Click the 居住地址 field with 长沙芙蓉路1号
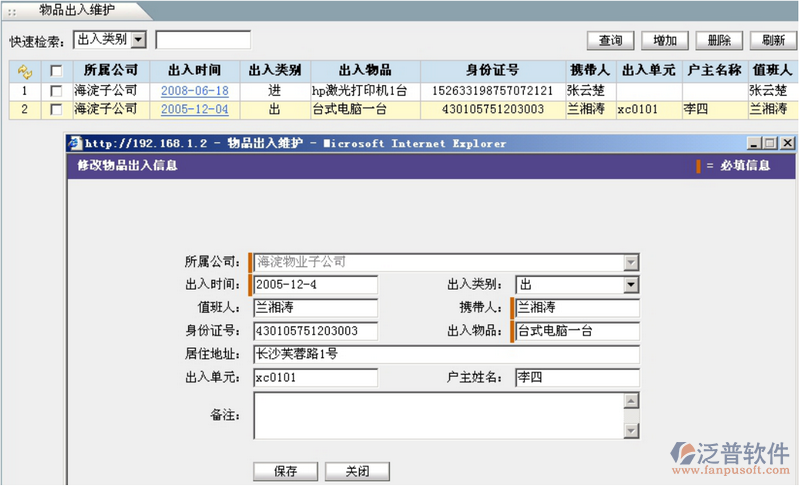Image resolution: width=800 pixels, height=486 pixels. [x=446, y=354]
